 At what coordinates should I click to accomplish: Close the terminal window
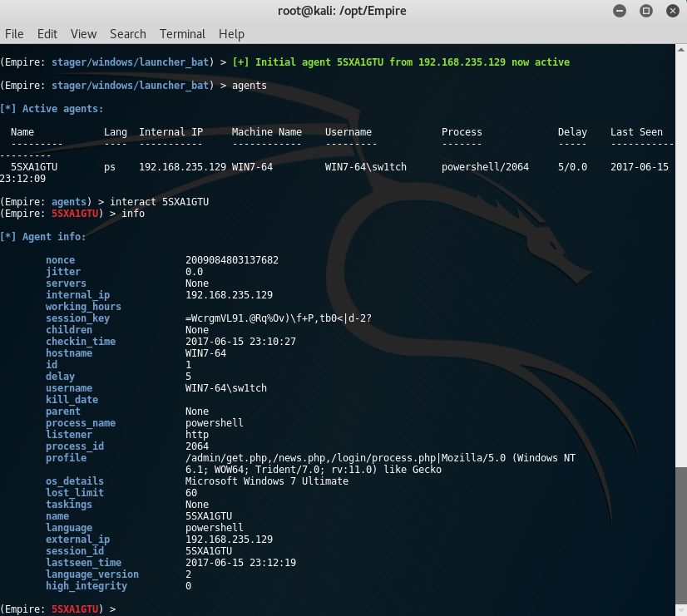tap(673, 11)
